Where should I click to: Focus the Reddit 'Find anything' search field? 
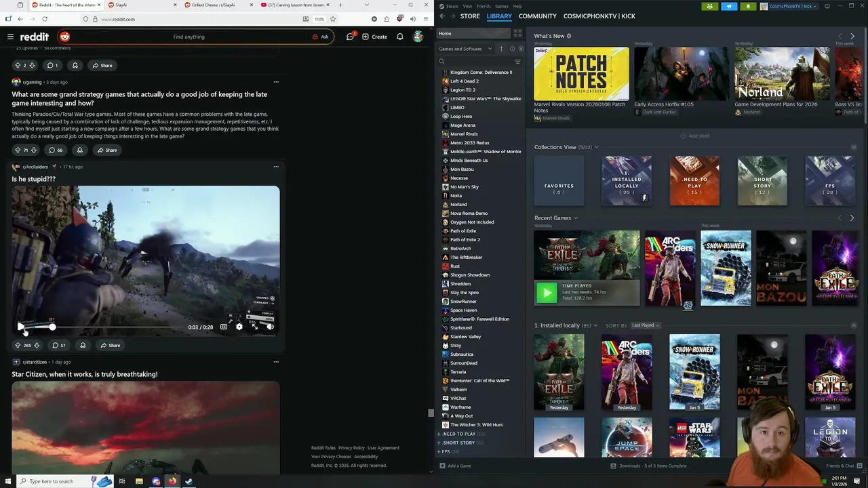coord(189,37)
